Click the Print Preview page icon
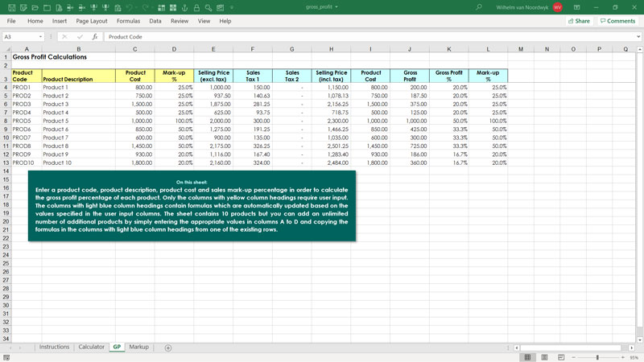The height and width of the screenshot is (362, 644). 59,8
